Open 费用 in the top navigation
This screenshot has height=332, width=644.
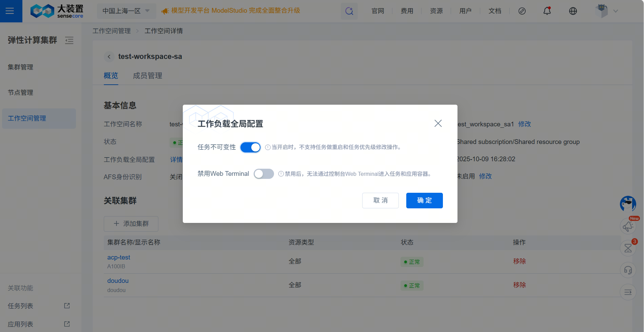[407, 11]
